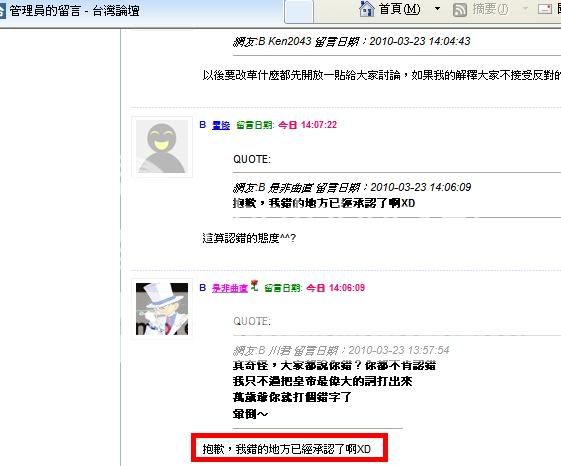Image resolution: width=561 pixels, height=466 pixels.
Task: Click the Kaito Kid anime avatar image
Action: (x=162, y=309)
